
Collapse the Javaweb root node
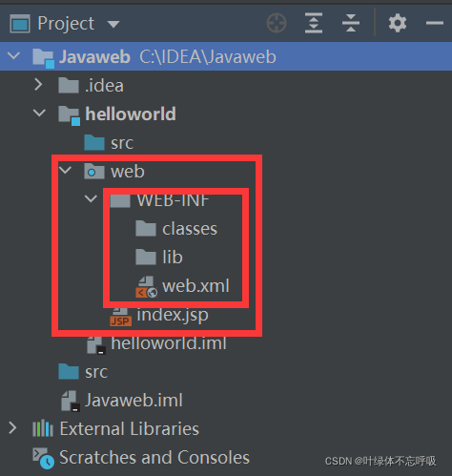coord(14,56)
